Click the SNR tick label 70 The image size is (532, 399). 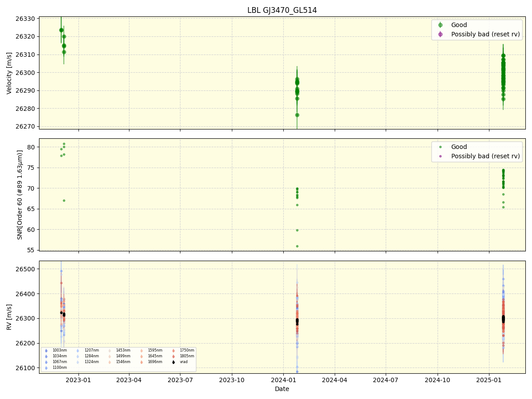coord(32,188)
